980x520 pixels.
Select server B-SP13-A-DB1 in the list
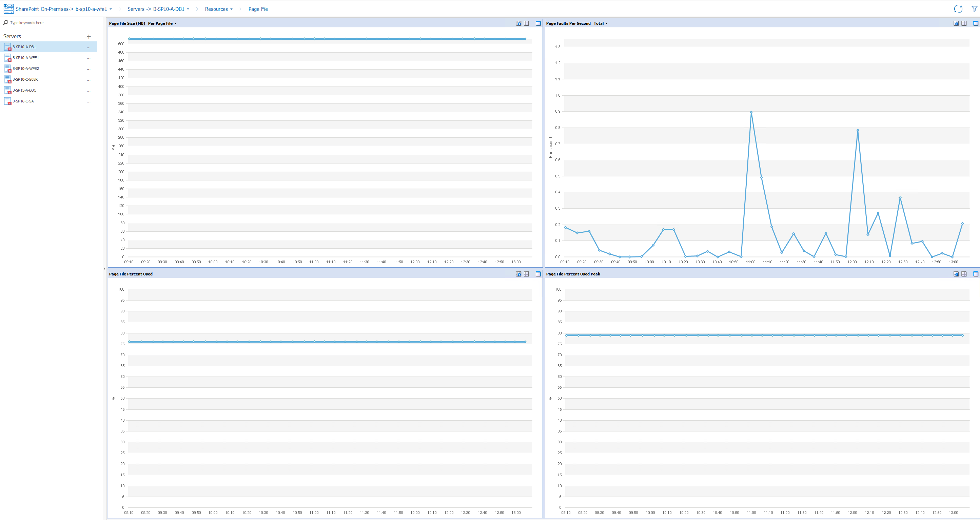[x=24, y=90]
